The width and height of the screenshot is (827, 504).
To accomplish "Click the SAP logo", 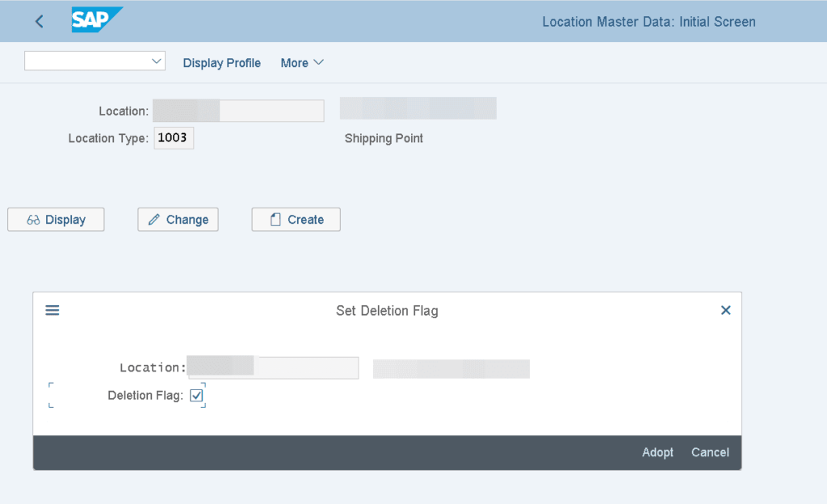I will click(96, 20).
